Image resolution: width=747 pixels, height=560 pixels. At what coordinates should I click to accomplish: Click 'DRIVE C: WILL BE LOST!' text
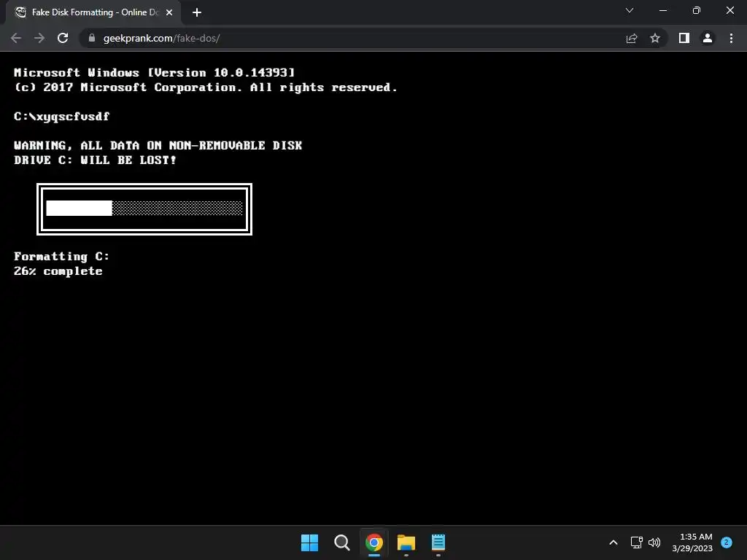(x=96, y=160)
